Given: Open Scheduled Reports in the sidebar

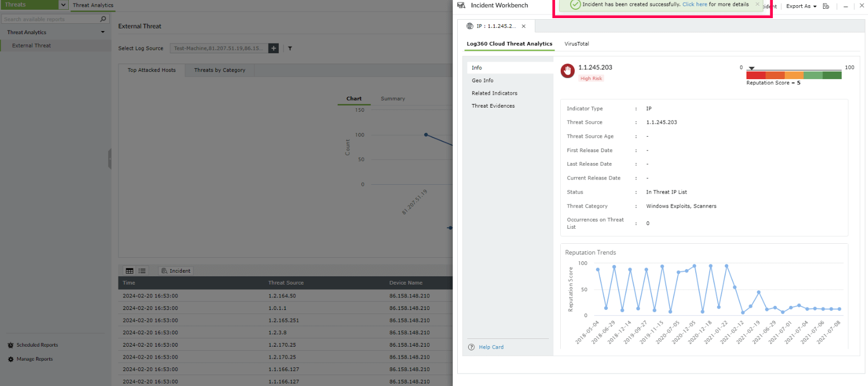Looking at the screenshot, I should click(x=37, y=345).
